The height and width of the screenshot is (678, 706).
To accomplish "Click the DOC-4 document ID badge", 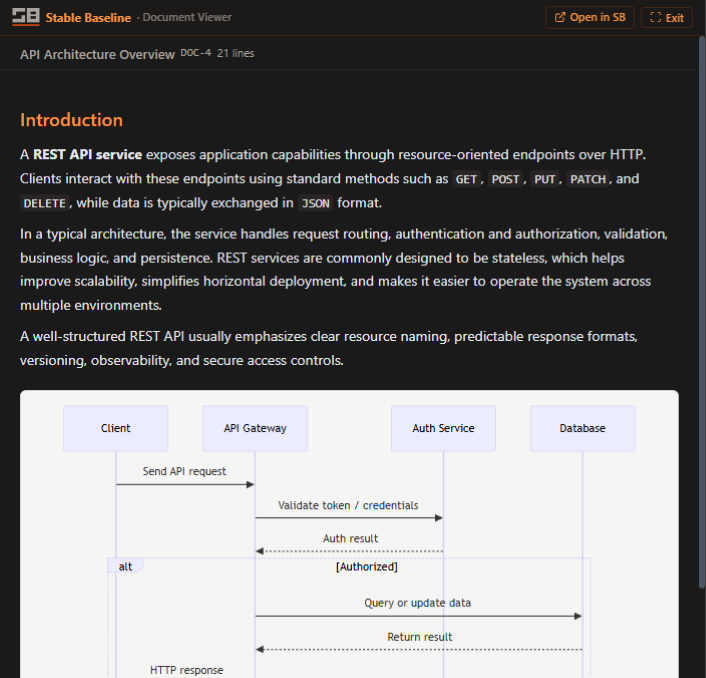I will [195, 54].
